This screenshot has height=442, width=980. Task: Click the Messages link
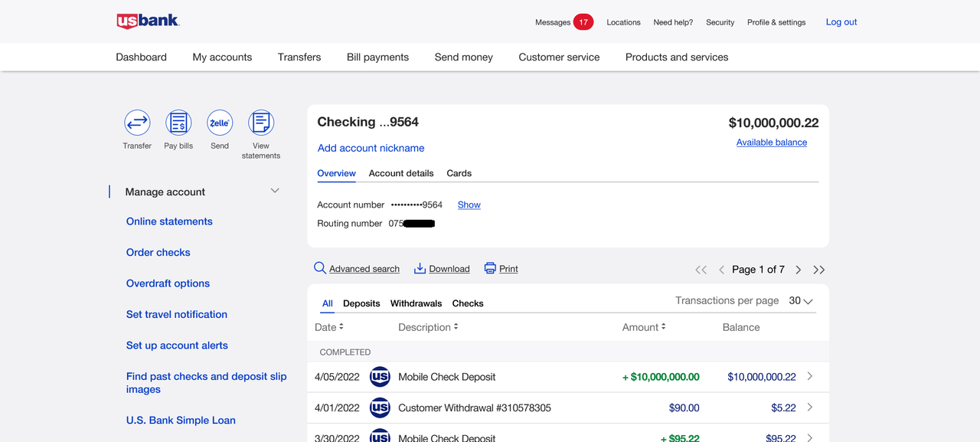[553, 22]
